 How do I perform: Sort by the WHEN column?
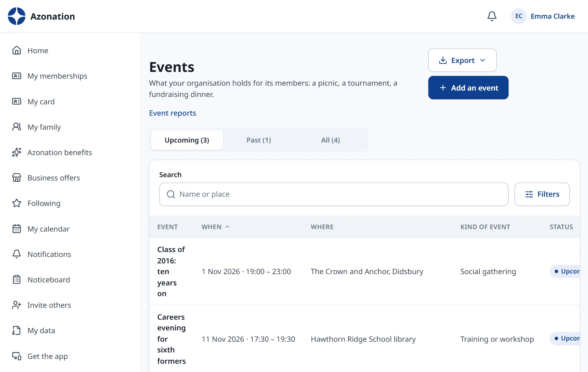tap(216, 227)
